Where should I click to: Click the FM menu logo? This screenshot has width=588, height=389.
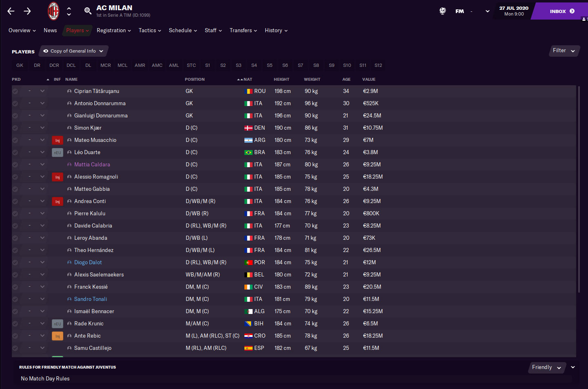point(460,11)
